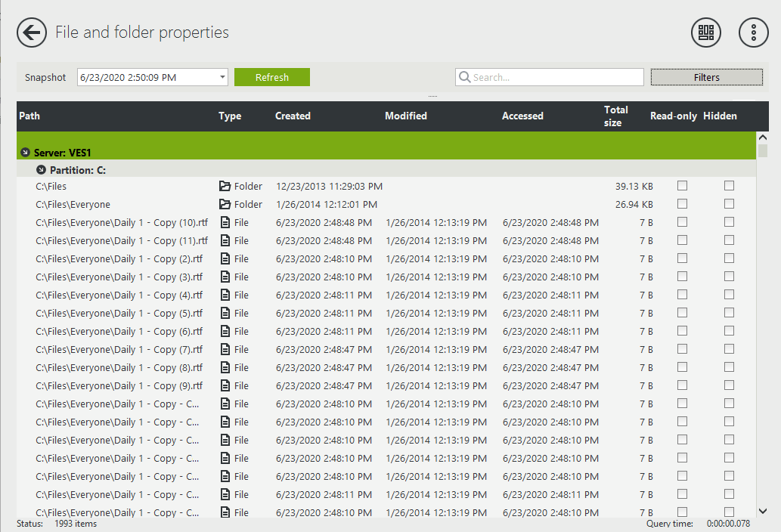Click into the Search input field
Image resolution: width=781 pixels, height=532 pixels.
point(556,77)
